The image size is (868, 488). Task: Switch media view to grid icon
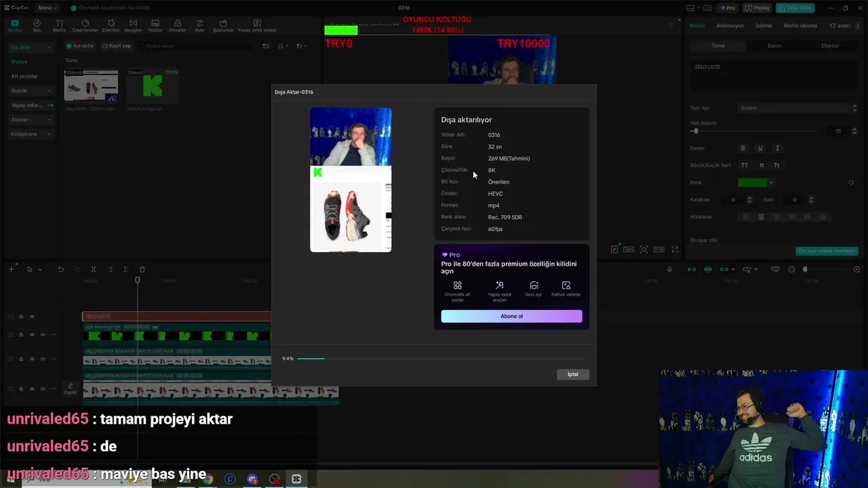[266, 46]
